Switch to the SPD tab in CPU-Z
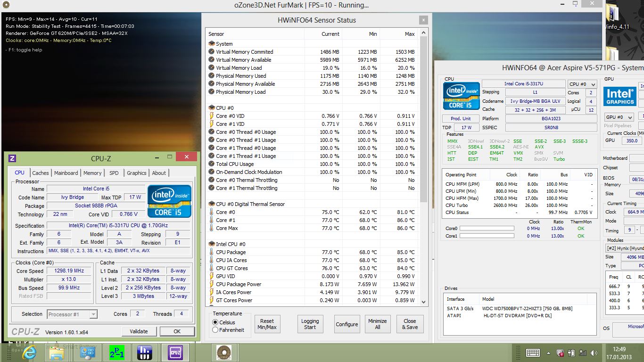 click(x=114, y=173)
